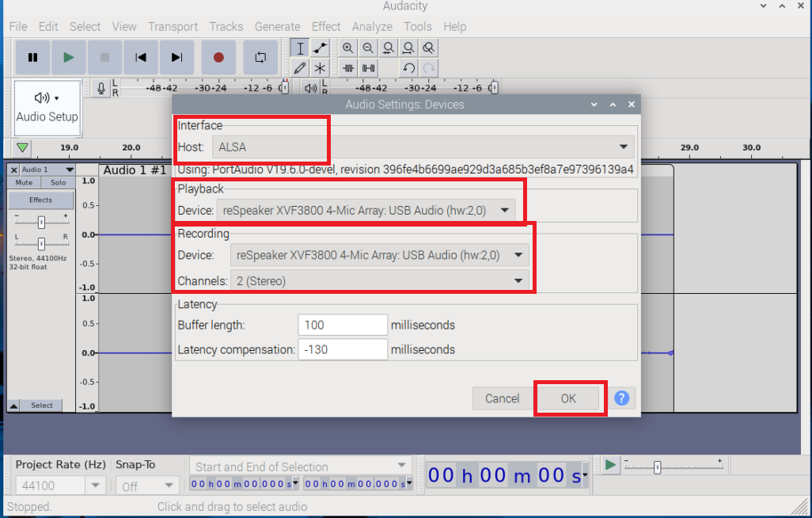
Task: Toggle the Loop playback button
Action: coord(260,58)
